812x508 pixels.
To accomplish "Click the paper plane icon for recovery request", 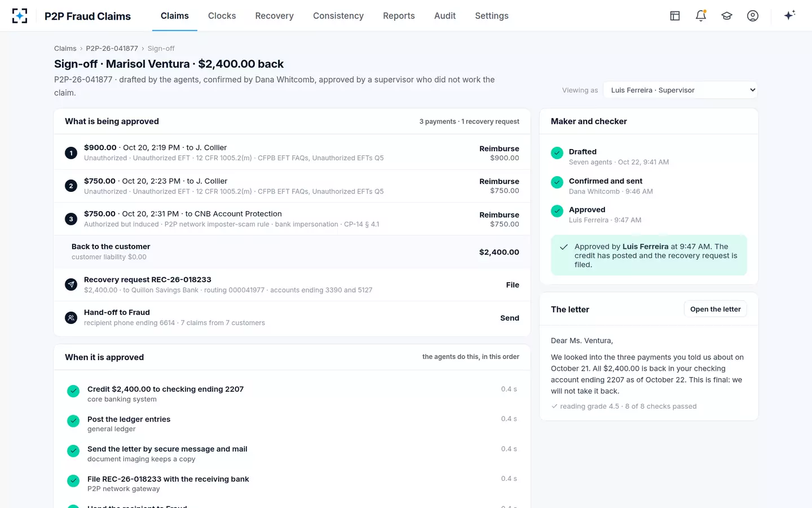I will (x=71, y=284).
